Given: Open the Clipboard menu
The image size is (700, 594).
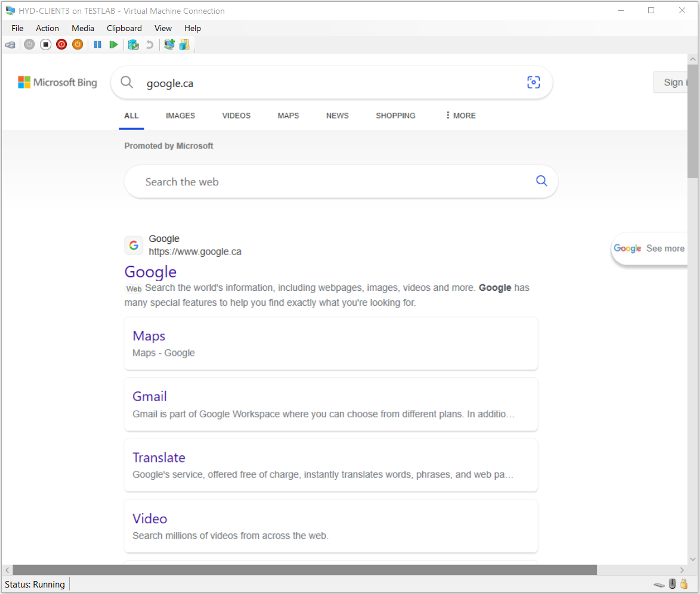Looking at the screenshot, I should (124, 28).
